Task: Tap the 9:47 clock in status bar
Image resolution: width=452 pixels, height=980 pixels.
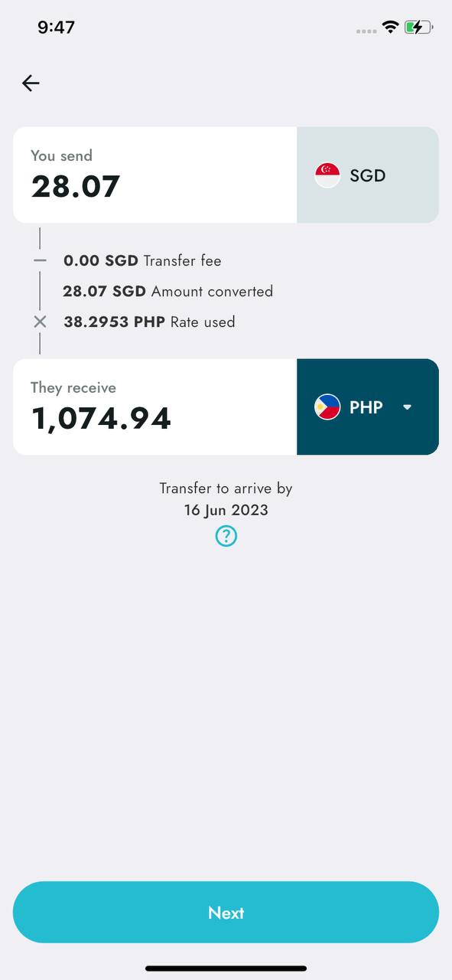Action: pos(56,28)
